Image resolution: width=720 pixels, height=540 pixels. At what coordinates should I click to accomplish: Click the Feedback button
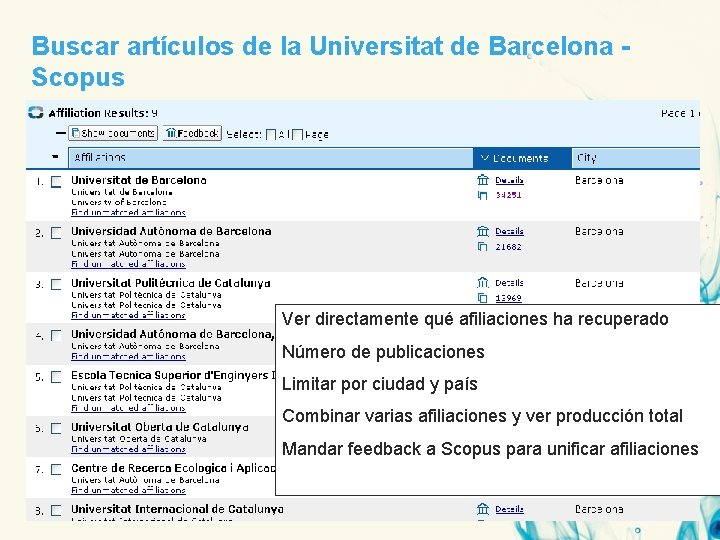coord(192,133)
